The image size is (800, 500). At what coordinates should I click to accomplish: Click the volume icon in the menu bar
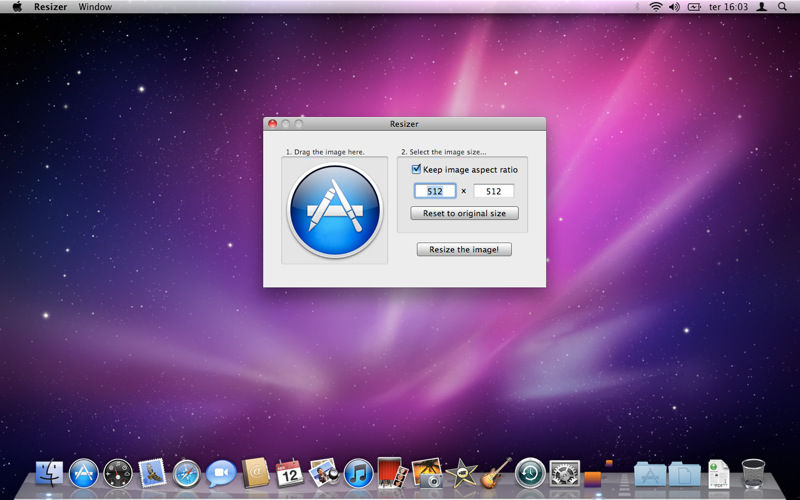pyautogui.click(x=674, y=7)
